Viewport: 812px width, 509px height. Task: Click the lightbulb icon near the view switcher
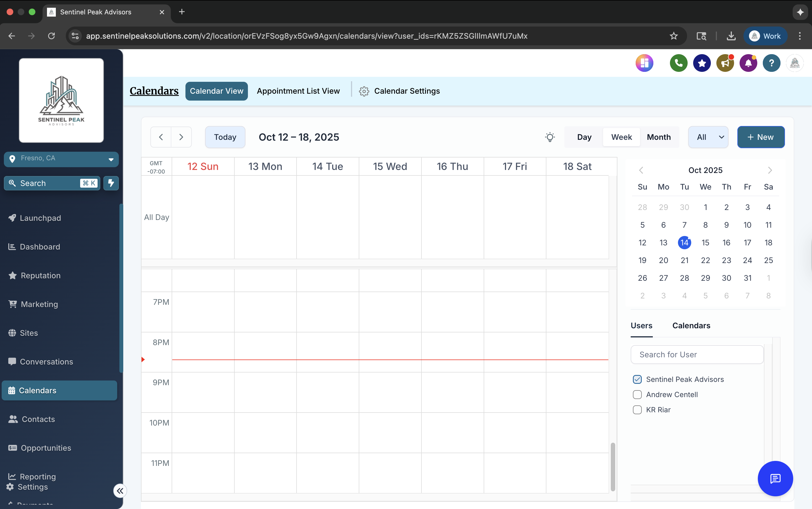(x=550, y=137)
